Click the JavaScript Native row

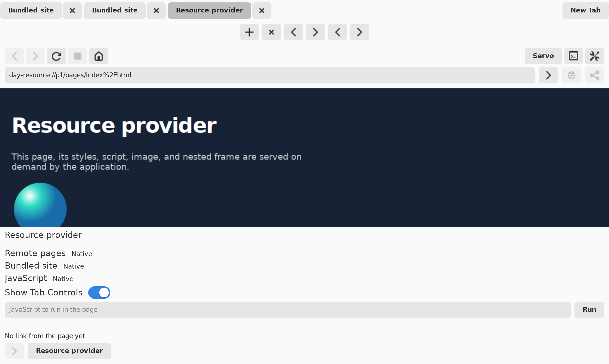39,278
